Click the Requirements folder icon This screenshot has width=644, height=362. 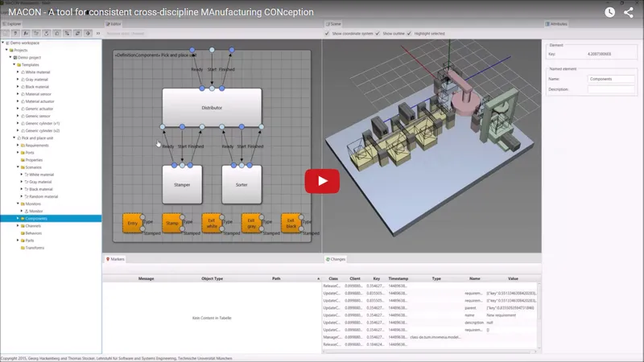click(23, 146)
